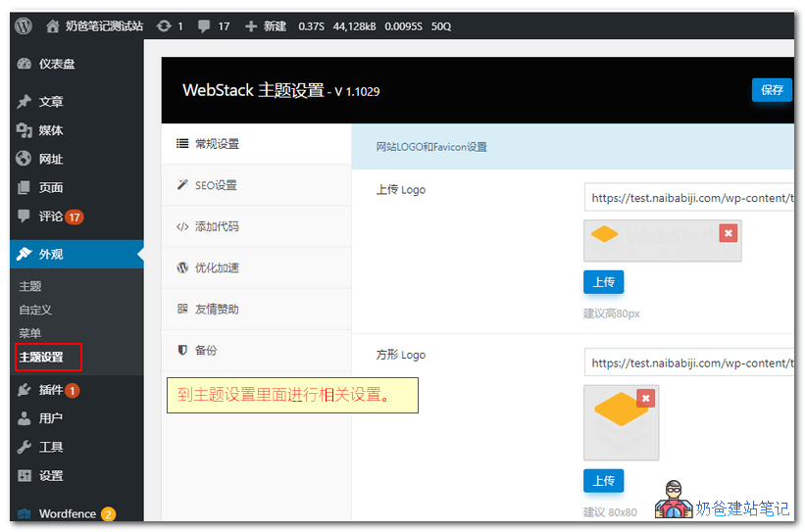Click the WordPress logo icon
805x532 pixels.
[x=24, y=25]
